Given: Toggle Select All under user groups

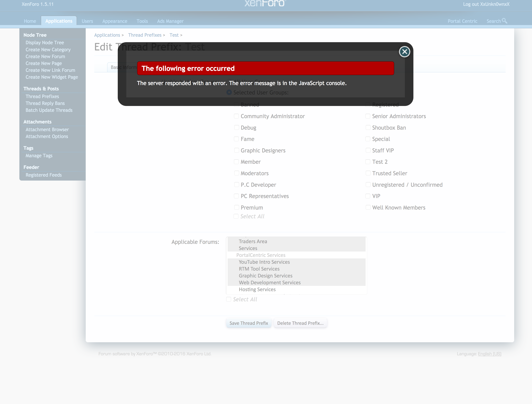Looking at the screenshot, I should (236, 216).
